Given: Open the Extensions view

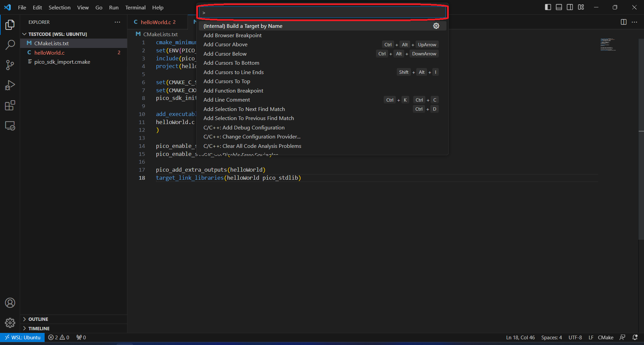Looking at the screenshot, I should click(x=10, y=106).
